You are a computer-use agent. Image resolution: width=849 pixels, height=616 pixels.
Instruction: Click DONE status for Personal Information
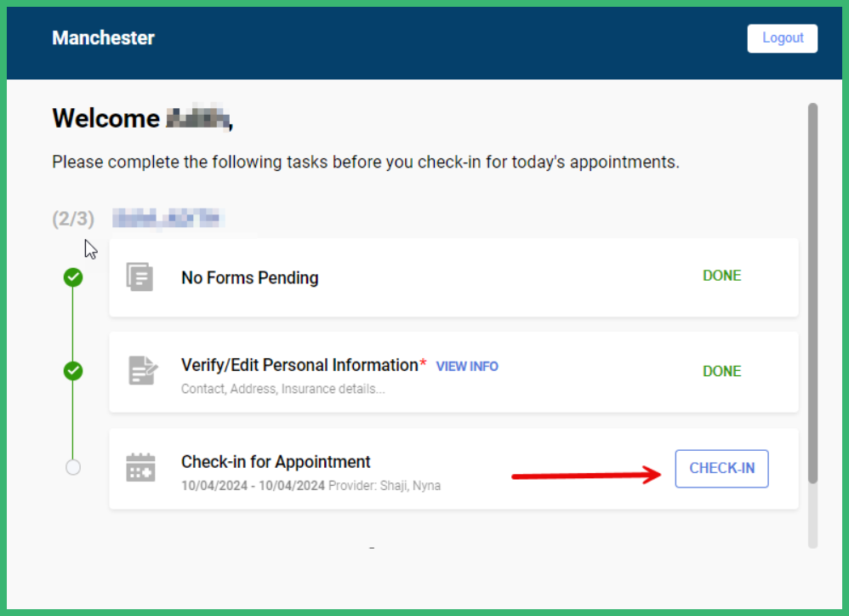(x=721, y=371)
